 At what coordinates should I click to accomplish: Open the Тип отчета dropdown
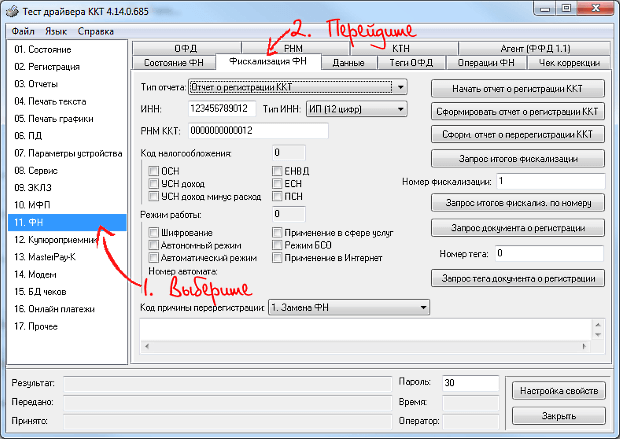click(401, 88)
